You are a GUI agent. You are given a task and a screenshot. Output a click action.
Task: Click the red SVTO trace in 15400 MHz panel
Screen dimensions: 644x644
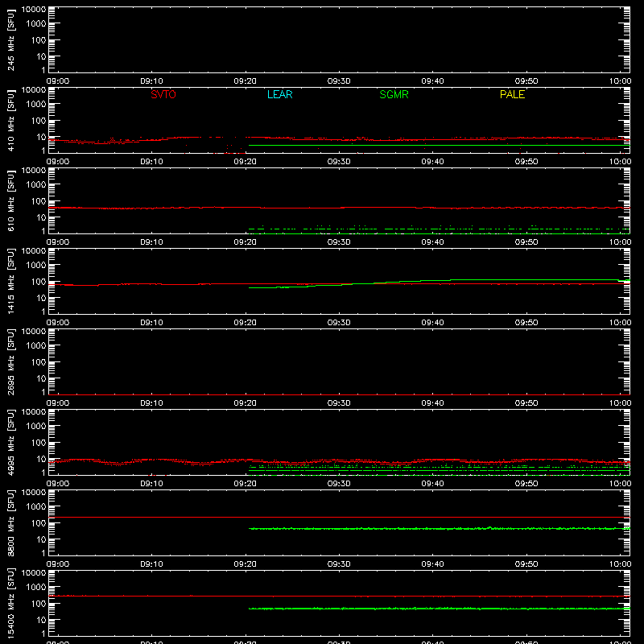tap(339, 596)
